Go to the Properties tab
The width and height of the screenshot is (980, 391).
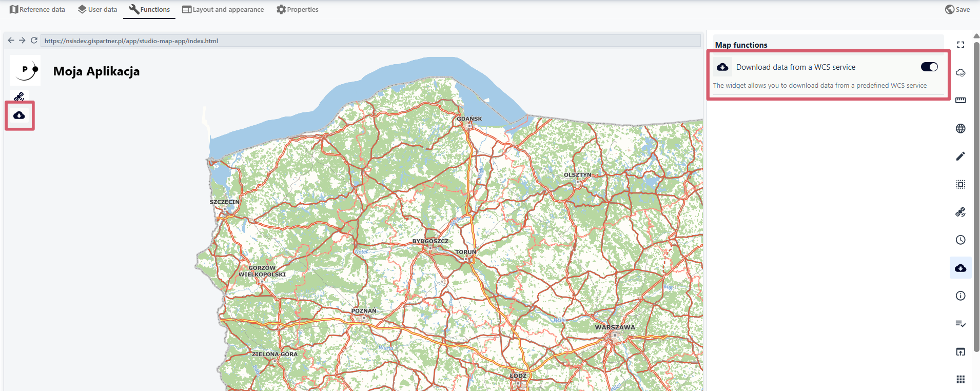(x=297, y=9)
